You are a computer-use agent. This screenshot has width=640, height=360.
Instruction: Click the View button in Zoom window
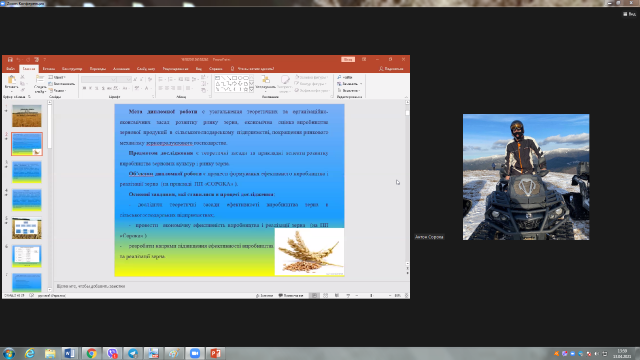click(629, 14)
